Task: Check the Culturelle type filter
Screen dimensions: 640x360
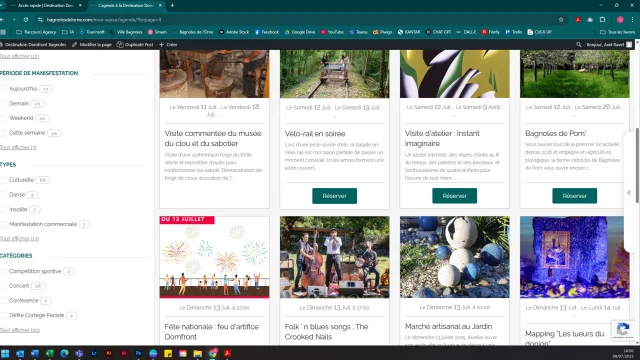Action: click(x=3, y=180)
